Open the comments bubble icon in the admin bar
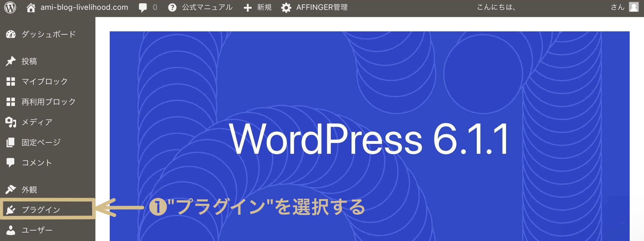644x241 pixels. (x=143, y=8)
